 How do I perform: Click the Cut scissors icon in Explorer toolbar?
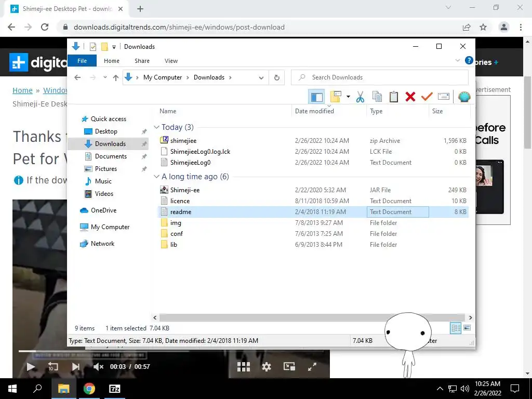[x=360, y=97]
